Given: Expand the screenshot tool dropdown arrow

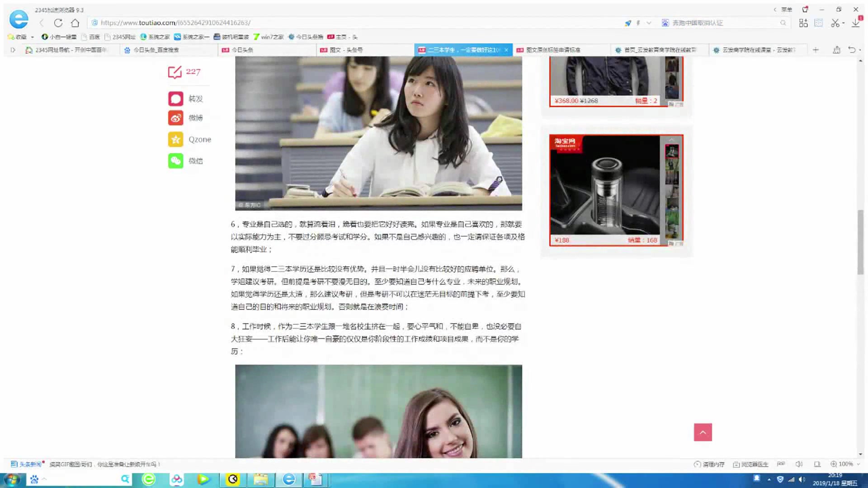Looking at the screenshot, I should click(844, 23).
